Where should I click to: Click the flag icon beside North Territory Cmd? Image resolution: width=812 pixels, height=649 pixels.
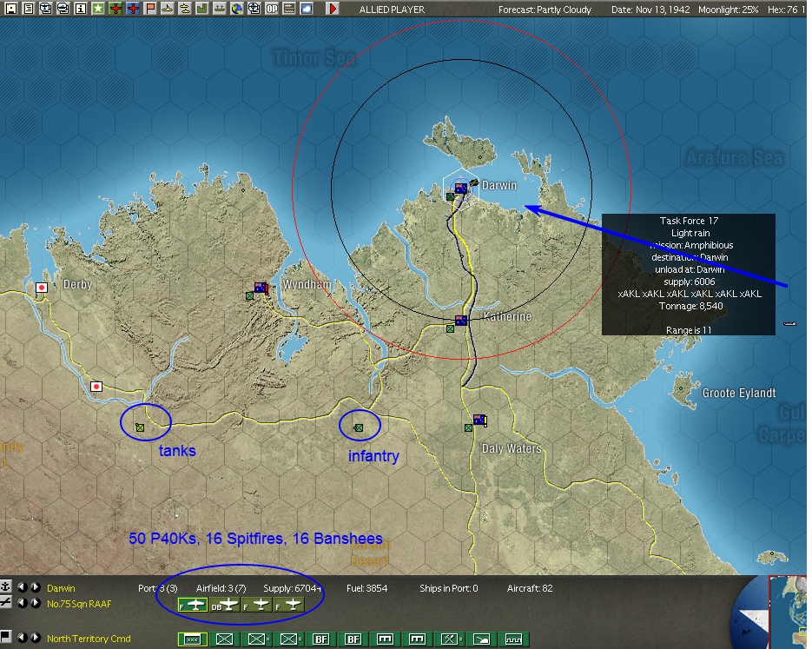click(x=6, y=637)
